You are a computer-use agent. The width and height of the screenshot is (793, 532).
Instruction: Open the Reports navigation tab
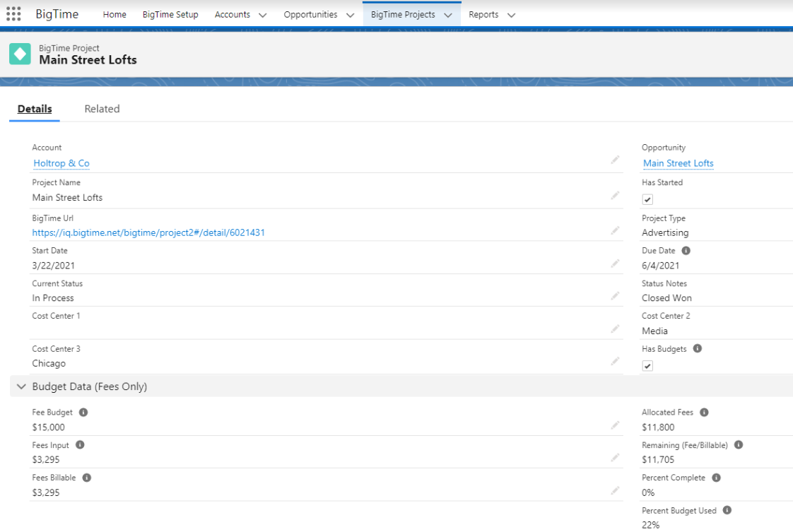[483, 15]
